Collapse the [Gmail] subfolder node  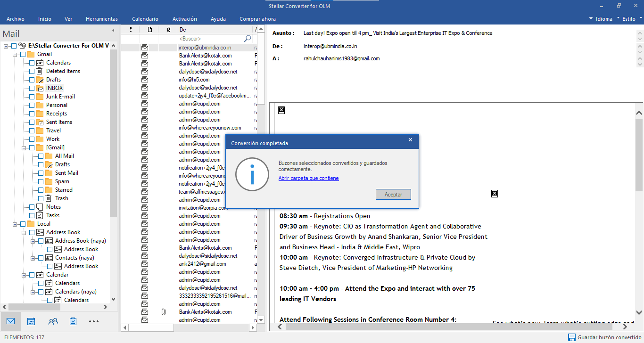click(24, 147)
